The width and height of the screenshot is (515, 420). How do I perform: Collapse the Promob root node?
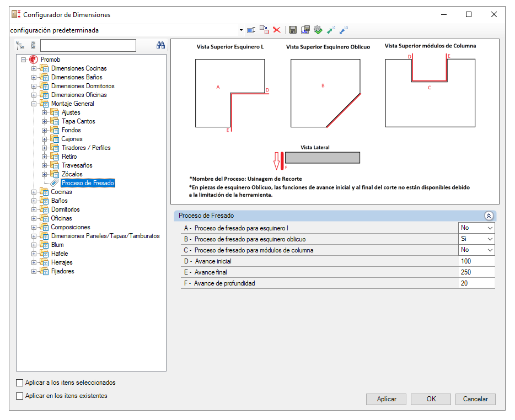(x=23, y=60)
